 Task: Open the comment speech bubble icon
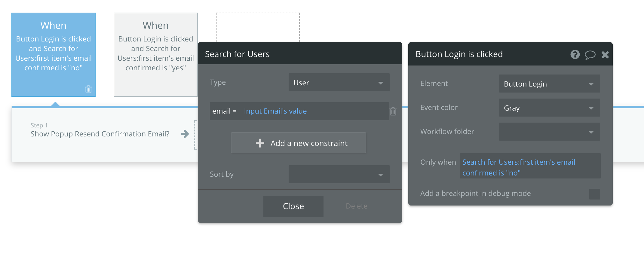590,55
